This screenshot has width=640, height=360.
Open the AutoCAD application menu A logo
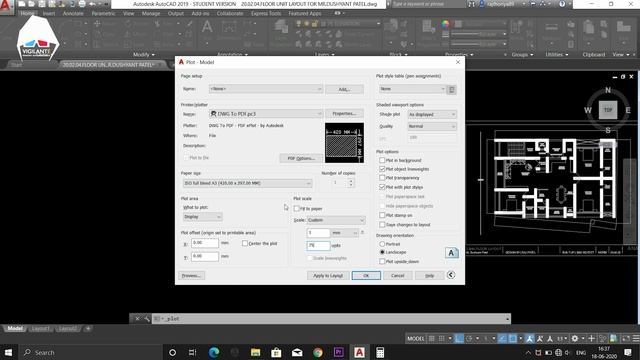[x=6, y=6]
